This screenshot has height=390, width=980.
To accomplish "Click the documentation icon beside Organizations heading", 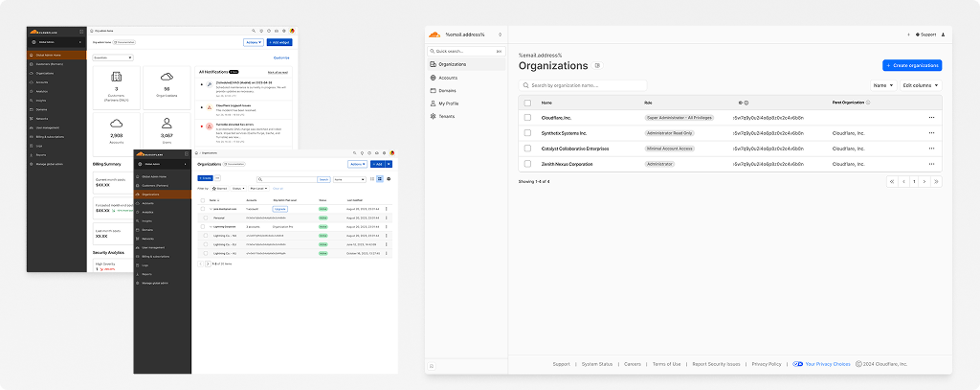I will [x=597, y=66].
